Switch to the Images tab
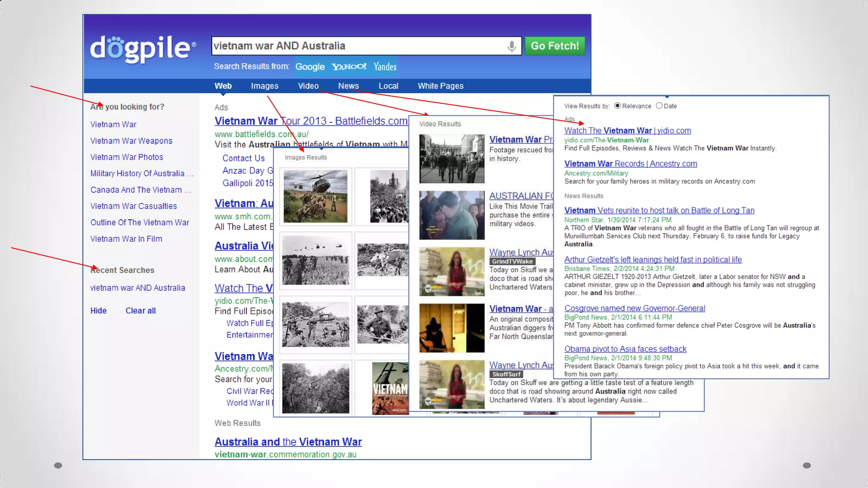Viewport: 868px width, 488px height. (x=264, y=86)
